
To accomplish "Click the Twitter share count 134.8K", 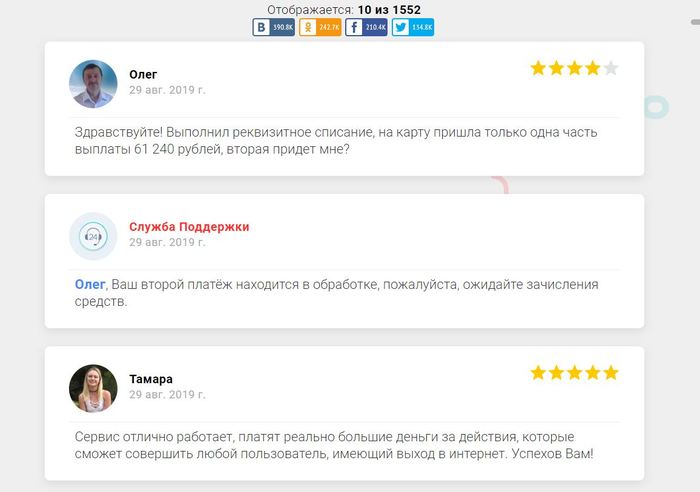I will tap(422, 27).
